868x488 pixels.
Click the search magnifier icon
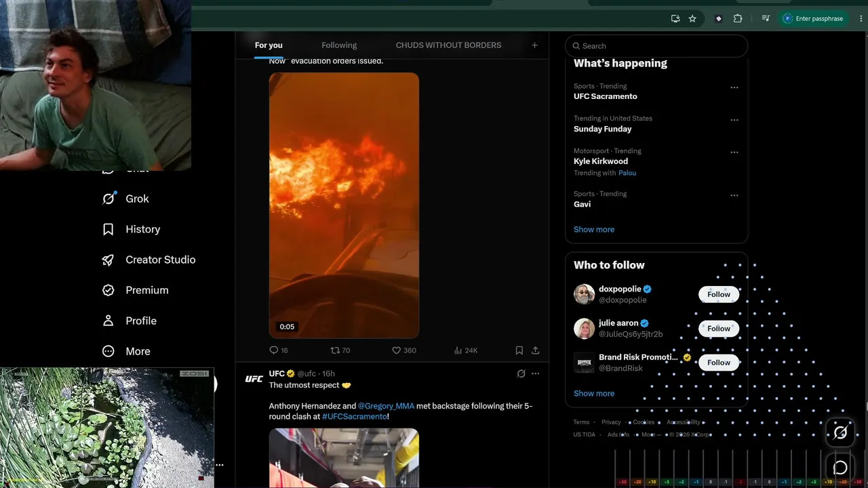point(576,46)
